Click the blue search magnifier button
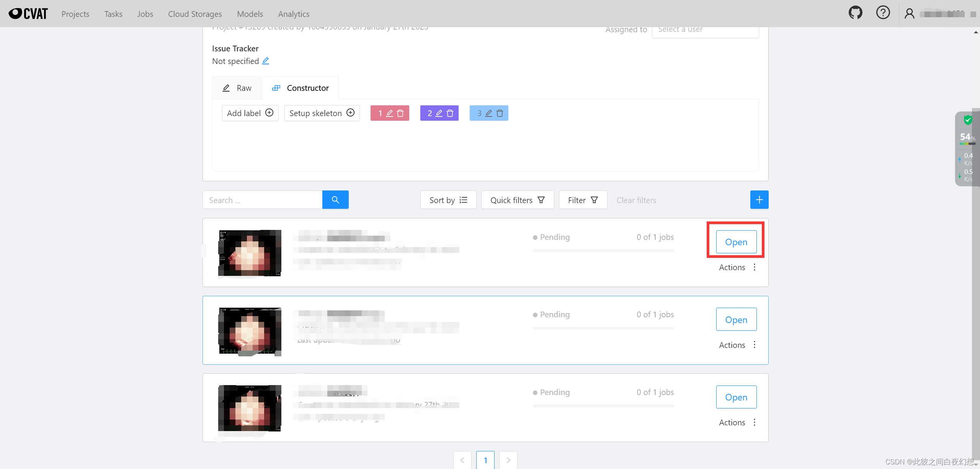 (x=335, y=200)
